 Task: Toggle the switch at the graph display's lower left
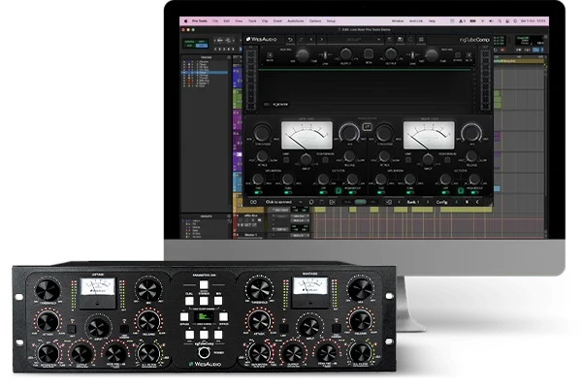(267, 105)
